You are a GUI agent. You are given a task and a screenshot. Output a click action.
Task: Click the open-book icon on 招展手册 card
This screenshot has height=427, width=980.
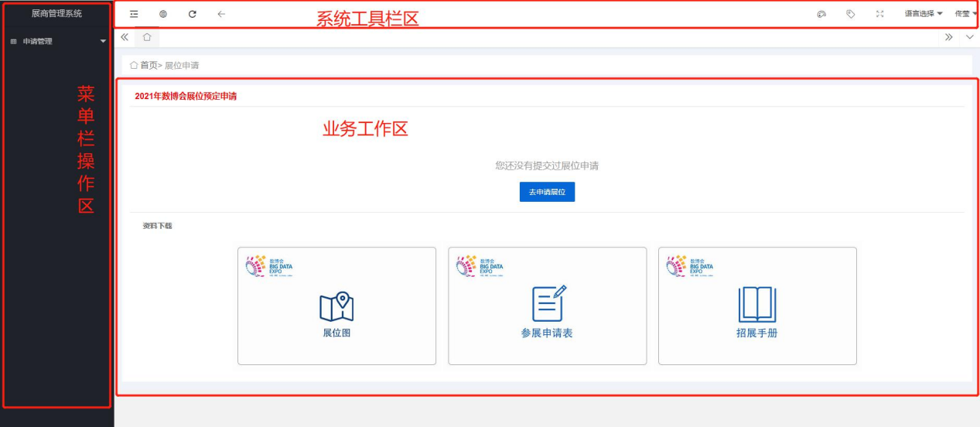[757, 305]
